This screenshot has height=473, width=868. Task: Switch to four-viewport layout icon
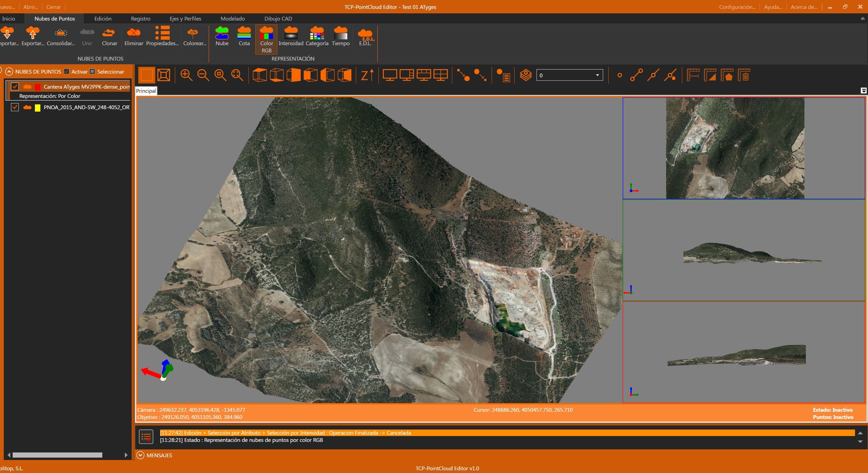[441, 75]
